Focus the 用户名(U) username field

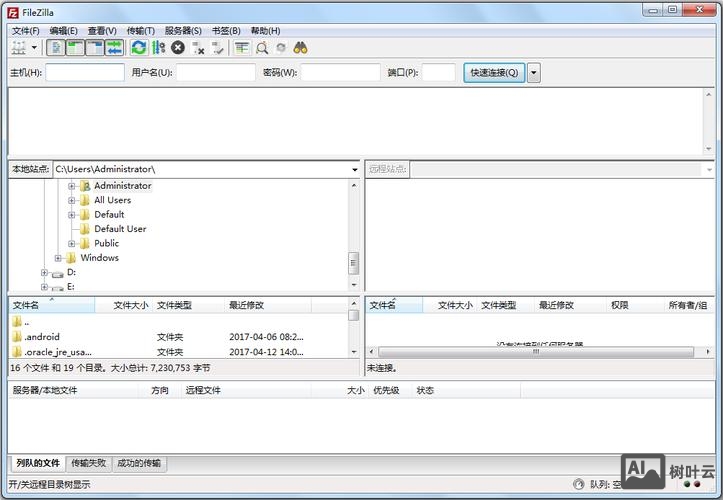pyautogui.click(x=216, y=72)
